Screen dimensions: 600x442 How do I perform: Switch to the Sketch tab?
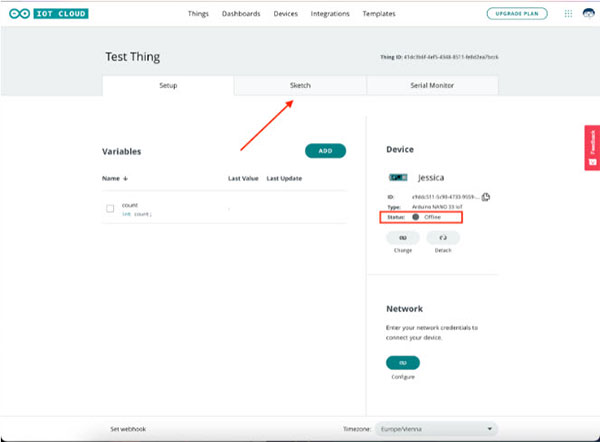300,86
